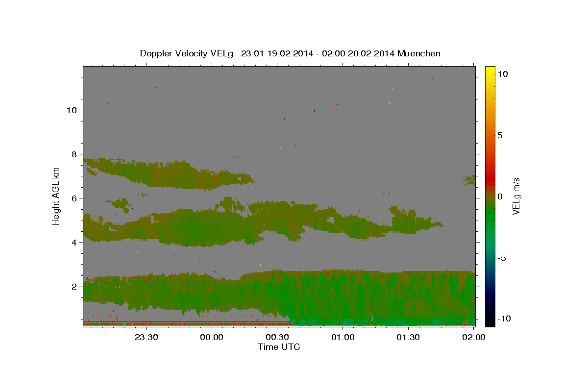Viewport: 588px width, 392px height.
Task: Click the 23:30 time tick label
Action: point(146,338)
